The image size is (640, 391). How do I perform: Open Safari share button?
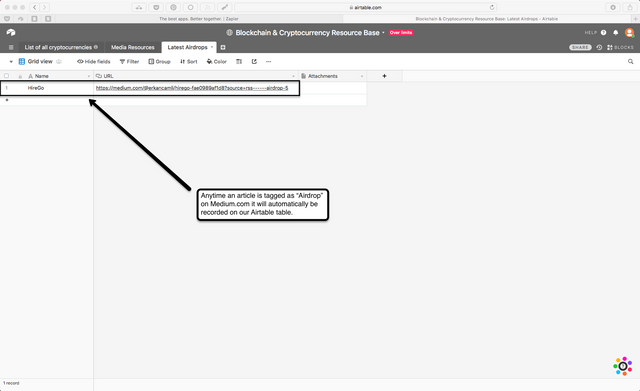click(630, 7)
